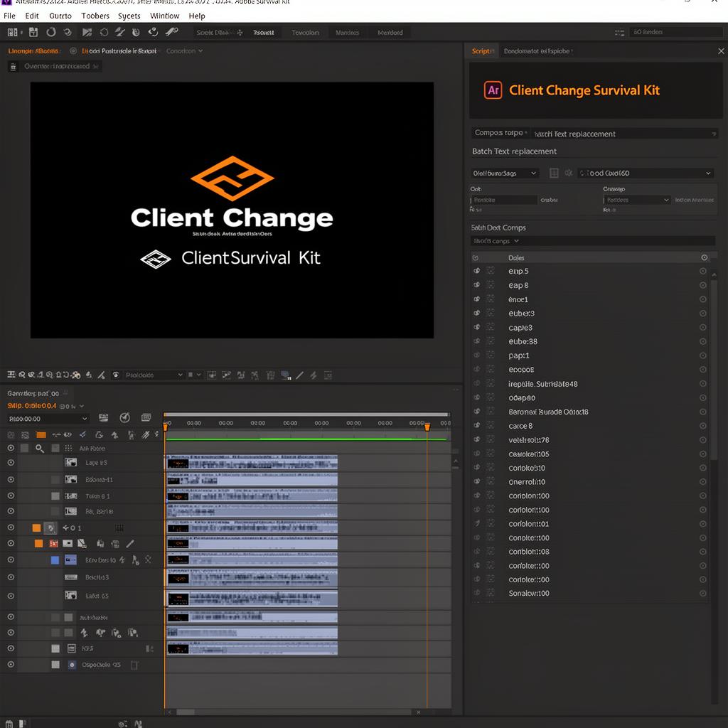The width and height of the screenshot is (728, 728).
Task: Open the 'Cood Cool60' dropdown
Action: [646, 173]
